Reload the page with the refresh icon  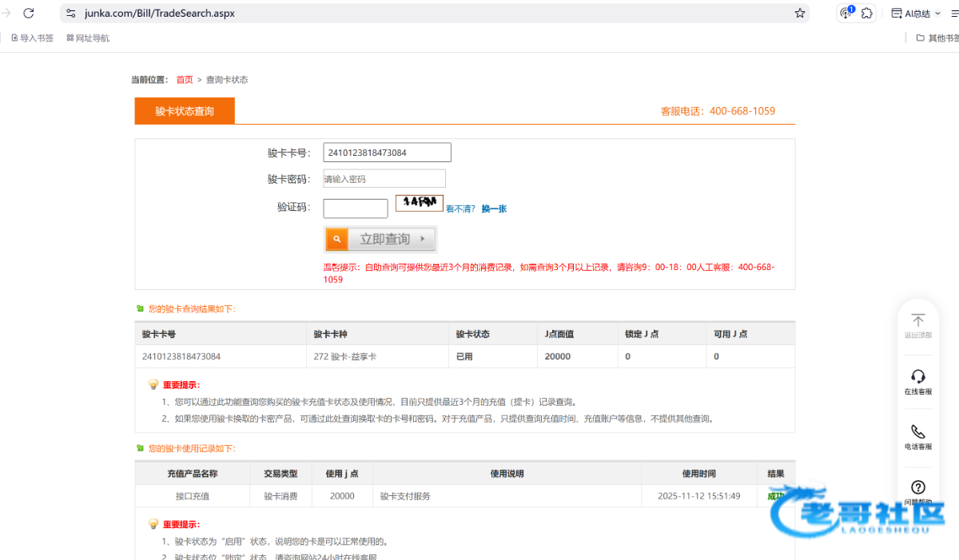(x=29, y=14)
